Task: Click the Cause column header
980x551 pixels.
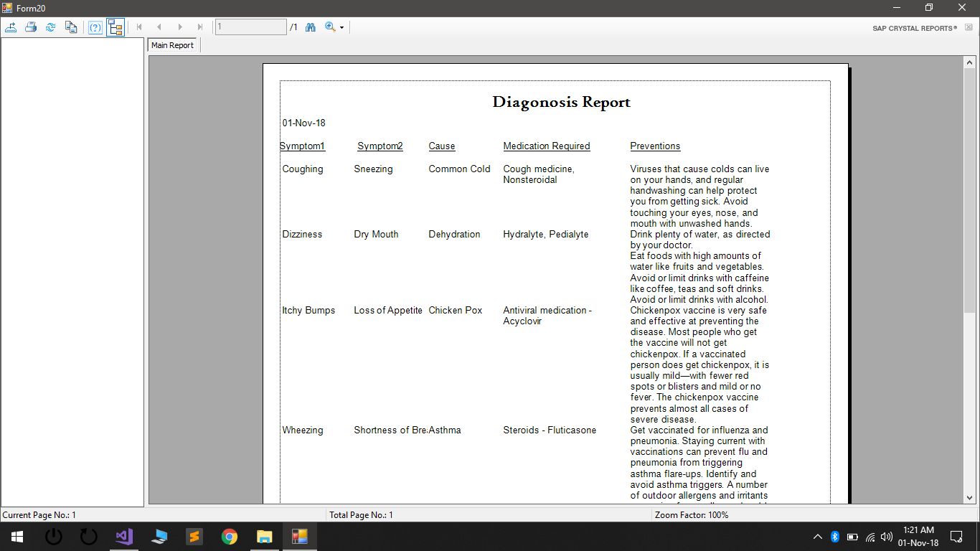Action: point(442,146)
